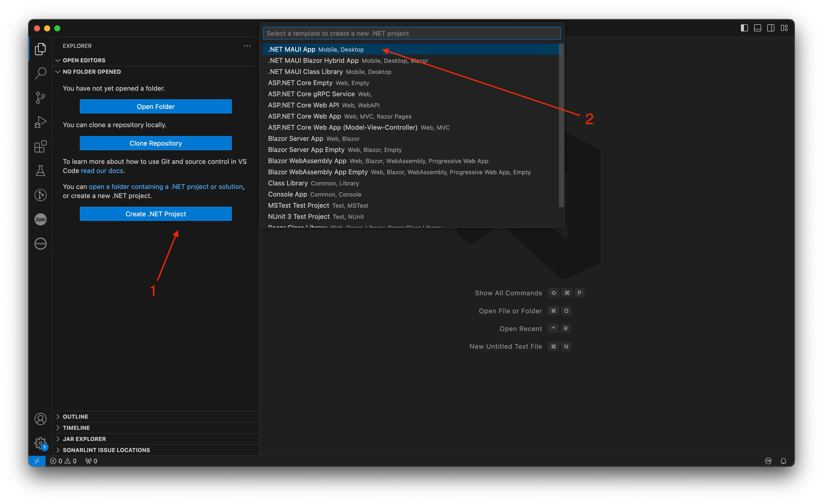Open the notifications bell in status bar

tap(783, 461)
